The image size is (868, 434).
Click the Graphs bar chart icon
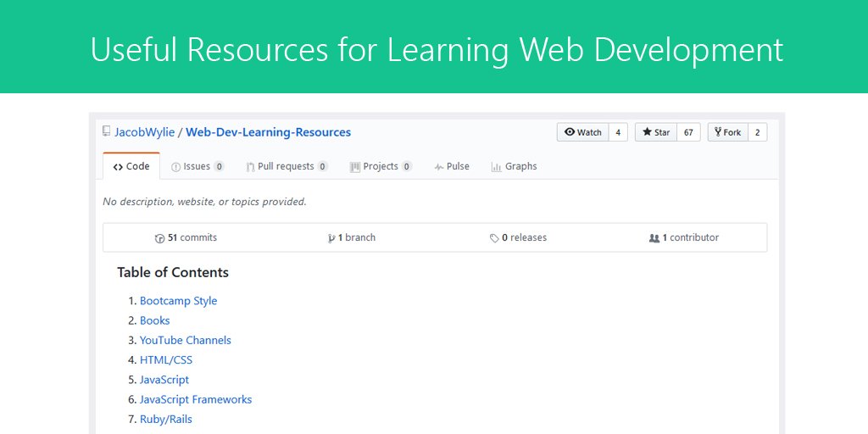pyautogui.click(x=496, y=167)
